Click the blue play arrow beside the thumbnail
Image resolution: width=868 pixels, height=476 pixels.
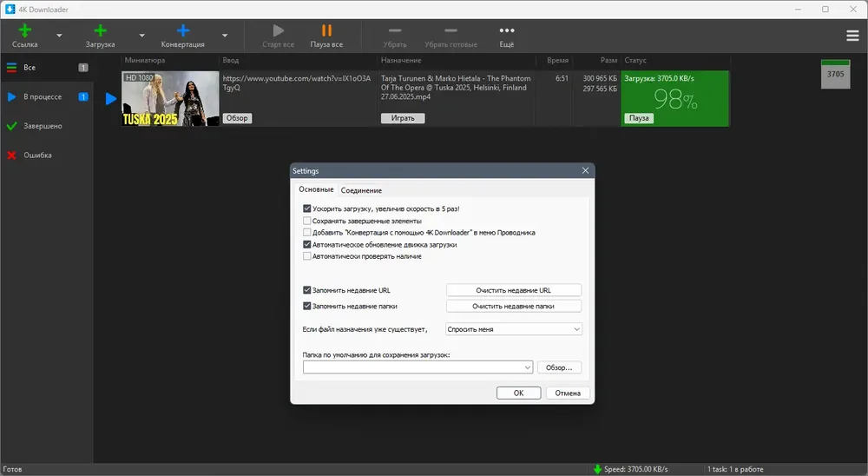pos(111,99)
